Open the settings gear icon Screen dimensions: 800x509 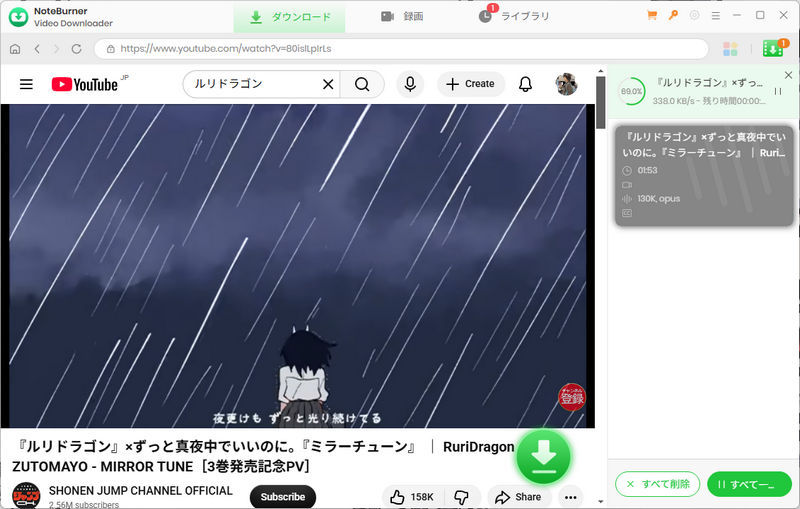[694, 15]
